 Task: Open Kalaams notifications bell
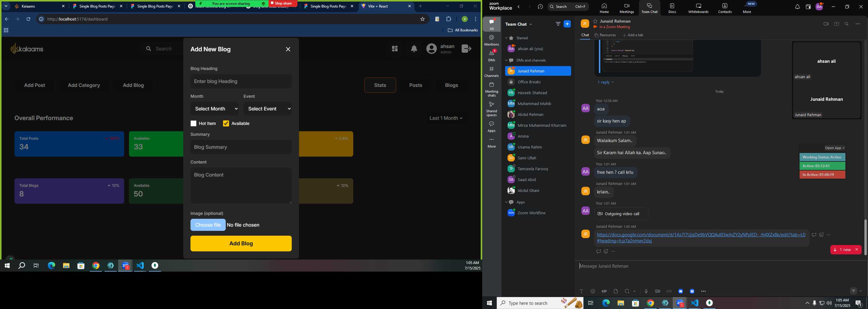414,49
